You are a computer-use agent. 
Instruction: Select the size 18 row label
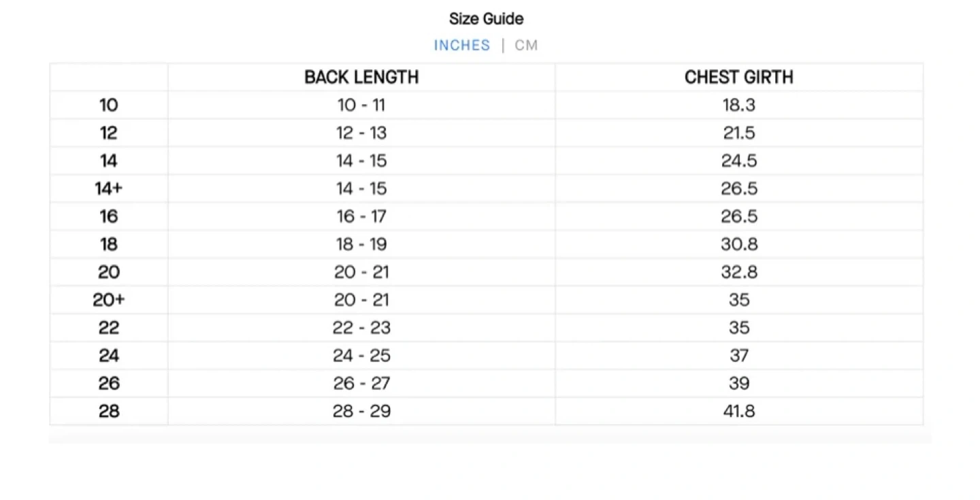coord(109,244)
